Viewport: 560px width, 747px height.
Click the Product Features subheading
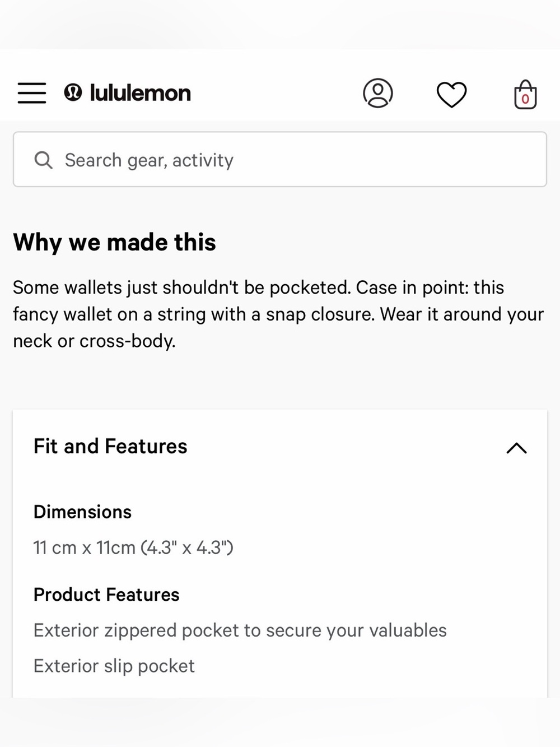[x=106, y=595]
